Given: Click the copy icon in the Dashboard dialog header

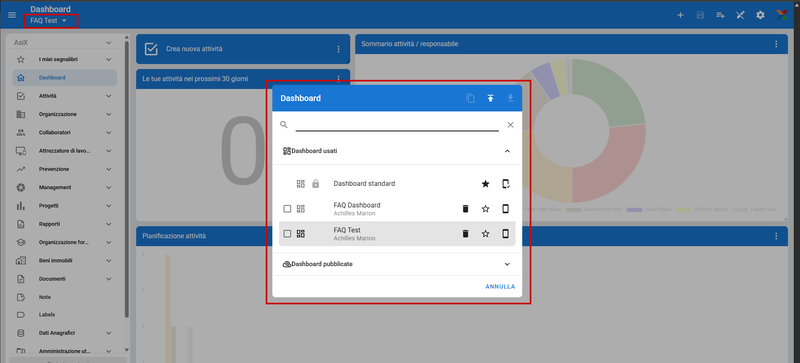Looking at the screenshot, I should (470, 98).
